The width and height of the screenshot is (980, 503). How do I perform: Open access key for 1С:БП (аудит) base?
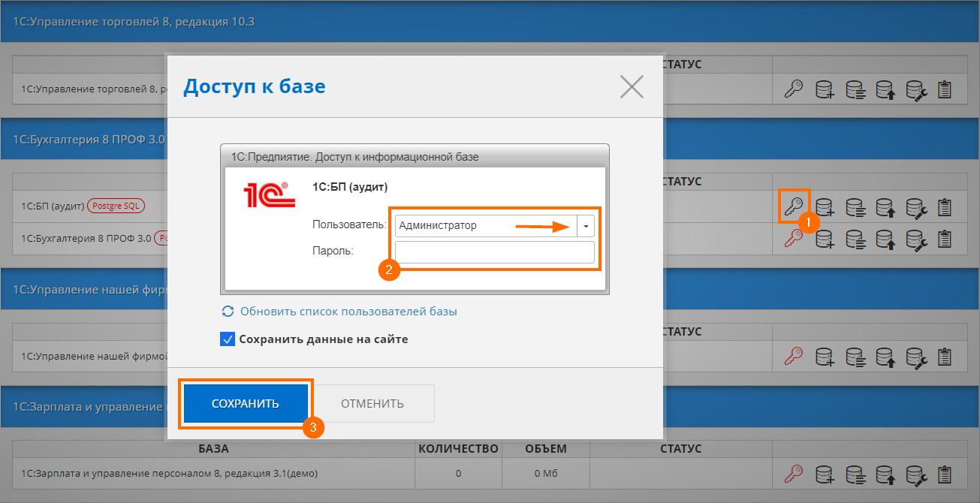coord(794,206)
